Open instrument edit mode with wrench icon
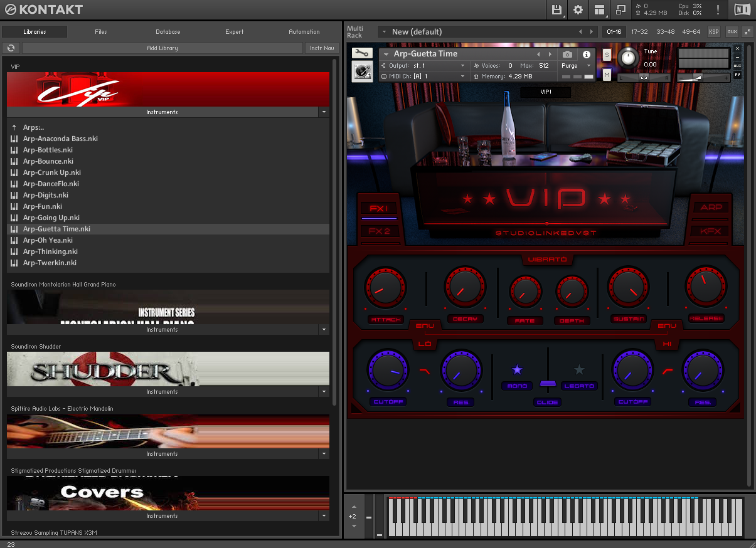Viewport: 756px width, 548px height. 362,54
